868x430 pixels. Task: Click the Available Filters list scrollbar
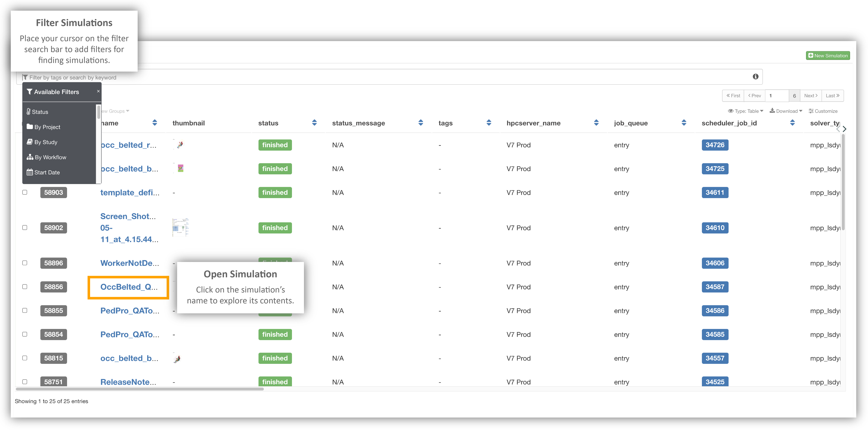coord(99,112)
